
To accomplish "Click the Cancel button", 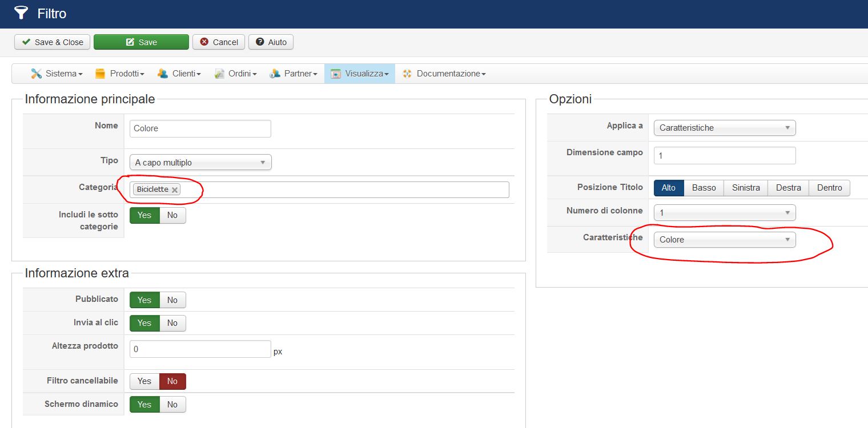I will [x=219, y=42].
